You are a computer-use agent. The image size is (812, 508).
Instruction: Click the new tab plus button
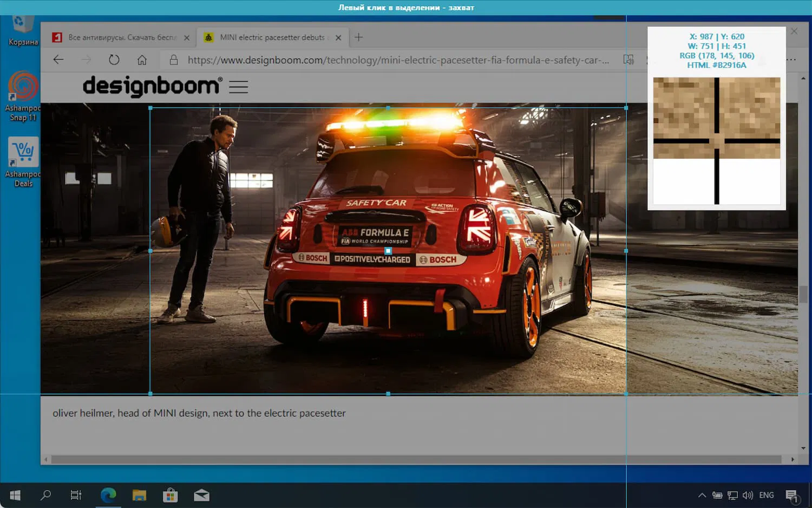[x=358, y=37]
